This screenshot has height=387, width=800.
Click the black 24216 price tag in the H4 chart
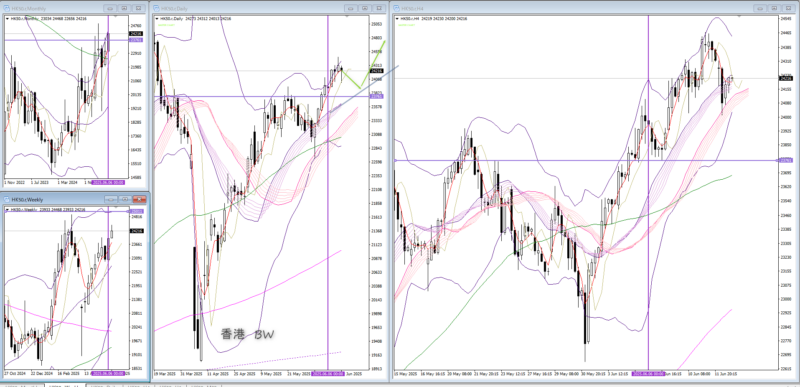point(786,78)
